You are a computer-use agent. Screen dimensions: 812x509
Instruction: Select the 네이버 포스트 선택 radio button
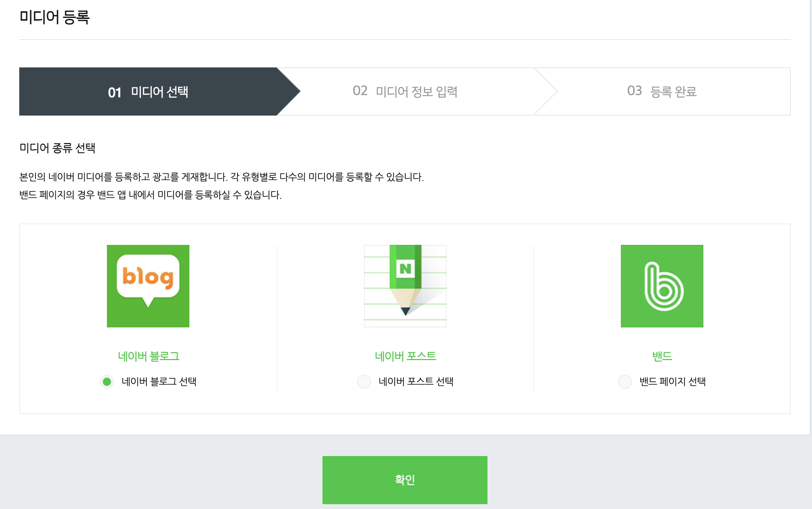(x=364, y=381)
